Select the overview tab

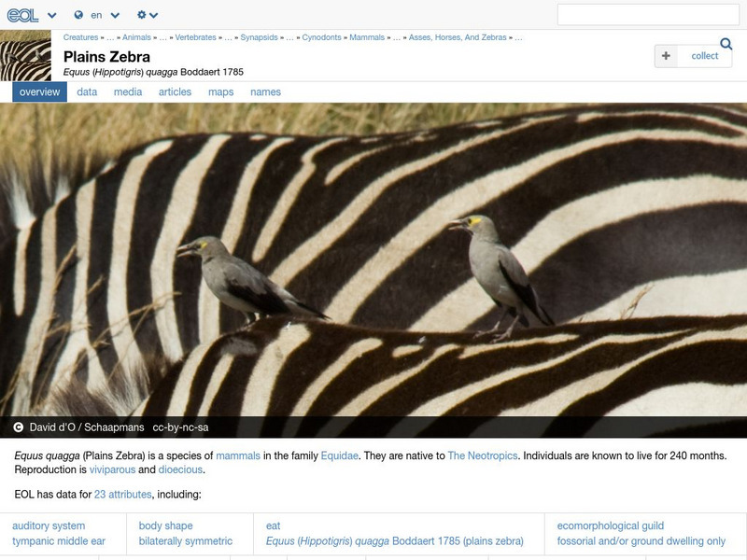38,91
